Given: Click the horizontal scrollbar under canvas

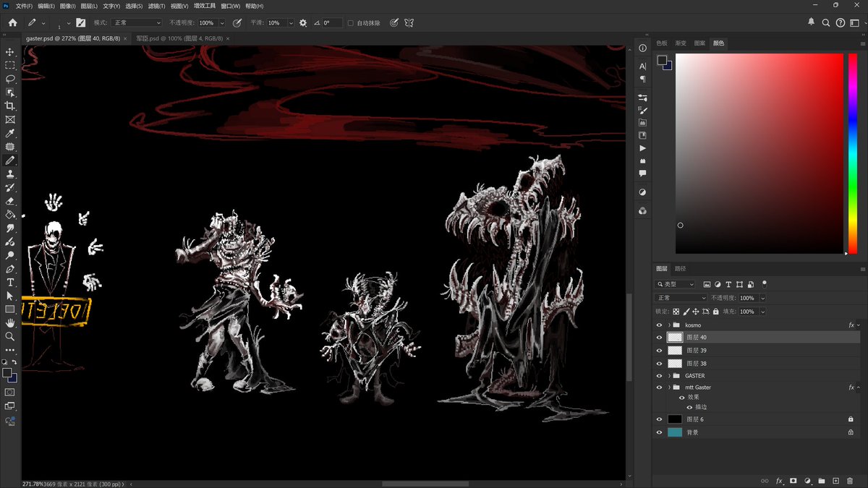Looking at the screenshot, I should [x=425, y=484].
